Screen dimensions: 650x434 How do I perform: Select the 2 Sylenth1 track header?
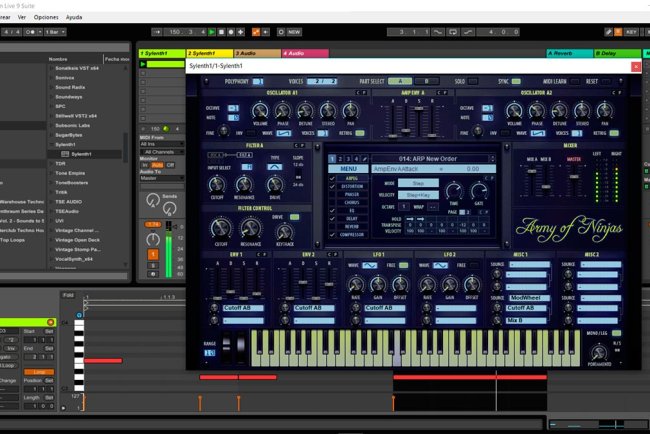pyautogui.click(x=210, y=53)
